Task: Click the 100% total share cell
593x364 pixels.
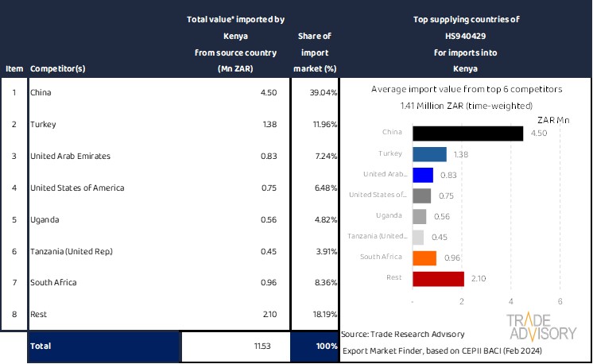Action: [x=326, y=347]
